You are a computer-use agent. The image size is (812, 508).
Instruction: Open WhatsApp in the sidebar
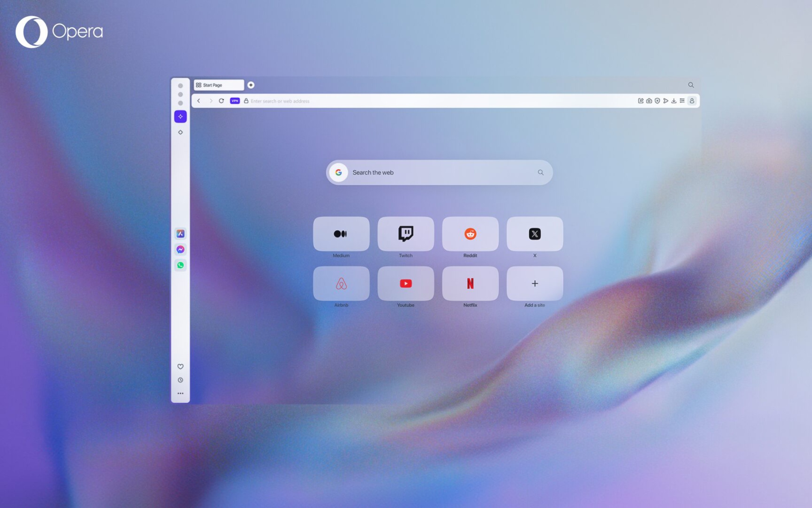(180, 265)
